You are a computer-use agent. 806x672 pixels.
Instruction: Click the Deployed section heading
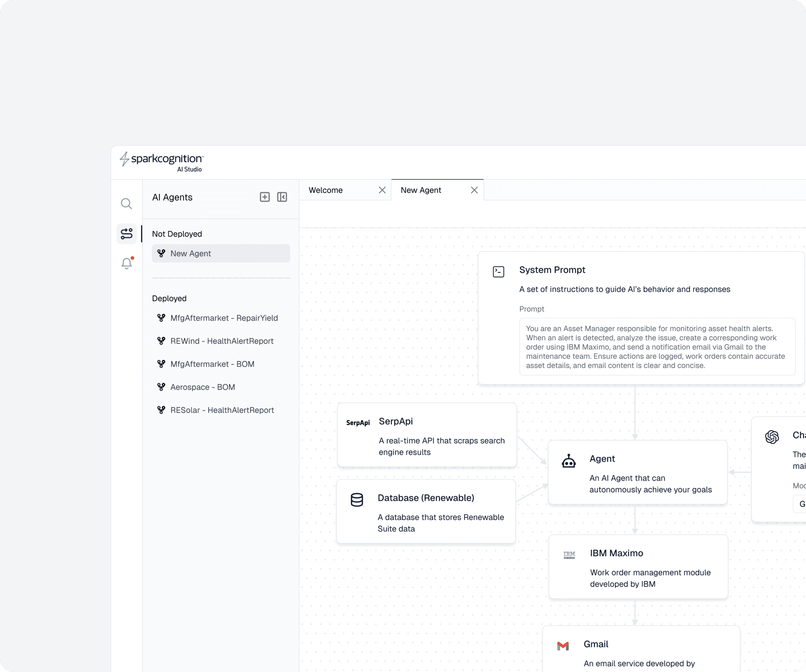(169, 298)
